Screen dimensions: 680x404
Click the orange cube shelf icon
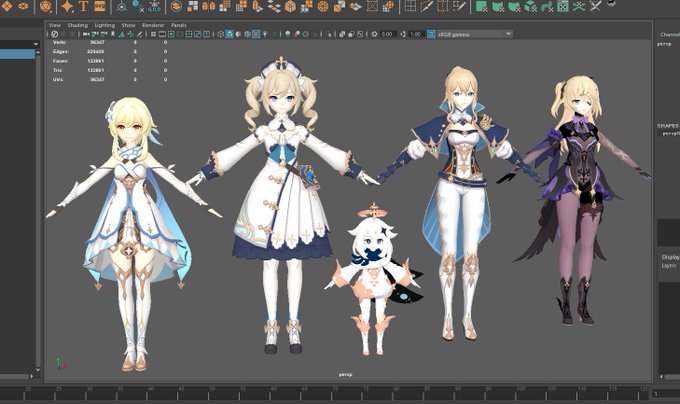290,6
